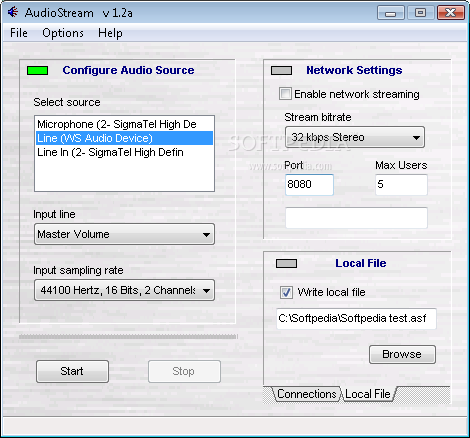The image size is (470, 438).
Task: Select Line (WS Audio Device) source
Action: point(124,138)
